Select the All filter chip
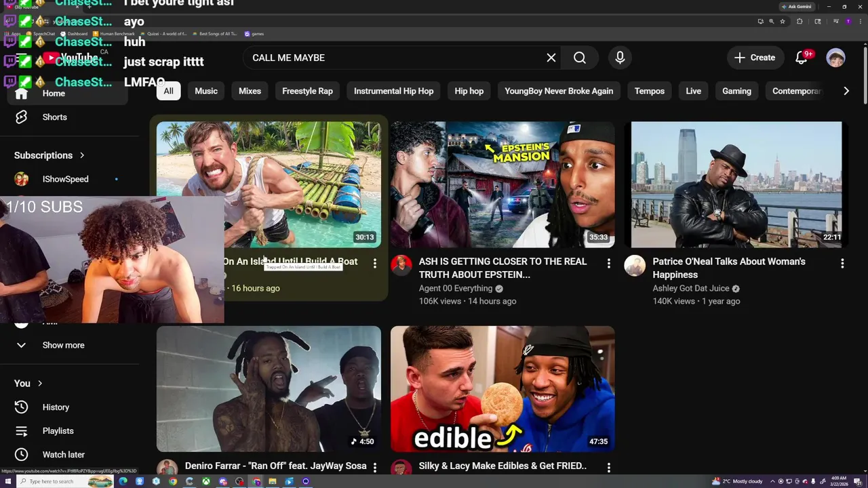Image resolution: width=868 pixels, height=488 pixels. coord(168,91)
